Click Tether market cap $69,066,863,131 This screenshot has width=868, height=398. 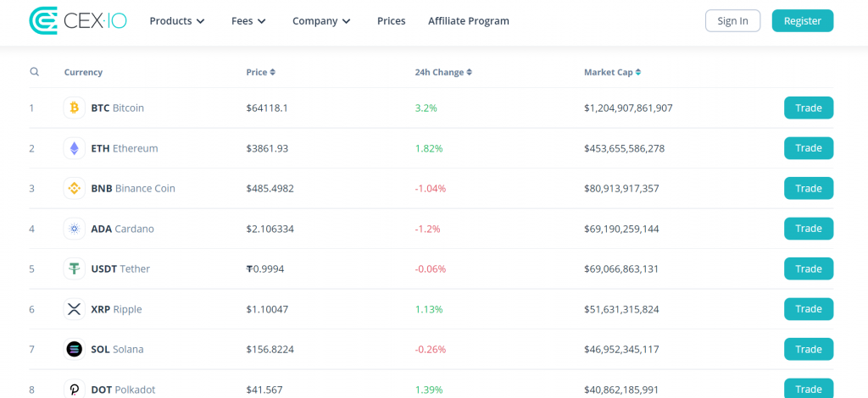[621, 268]
